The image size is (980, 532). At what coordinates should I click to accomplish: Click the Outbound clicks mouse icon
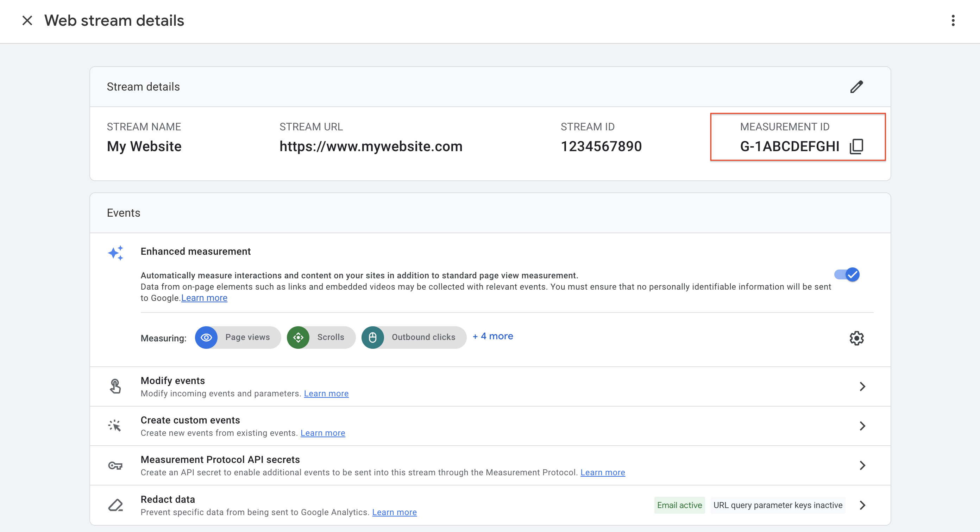(x=373, y=338)
